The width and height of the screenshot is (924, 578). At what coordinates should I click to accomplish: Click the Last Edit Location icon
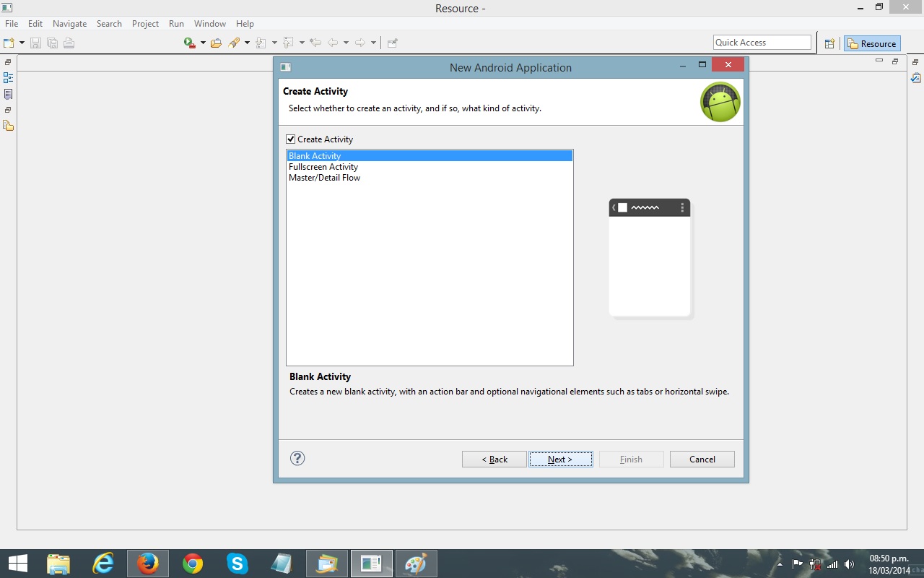(x=315, y=43)
